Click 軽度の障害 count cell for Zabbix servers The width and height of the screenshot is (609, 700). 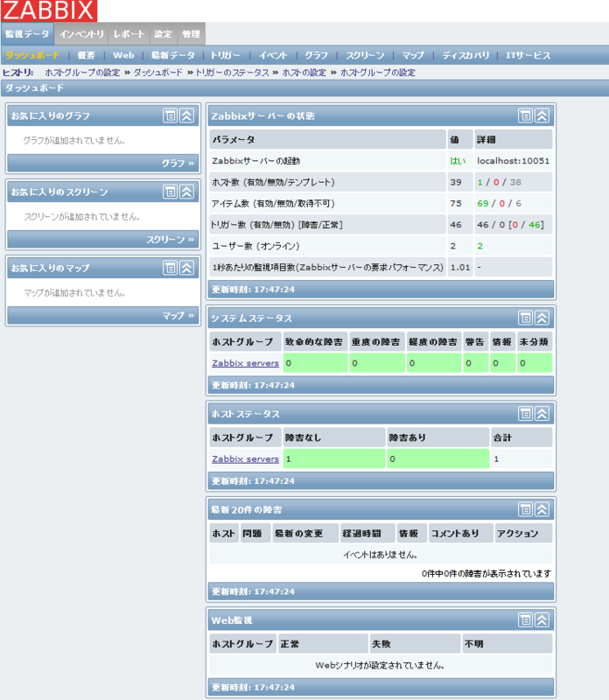(433, 363)
